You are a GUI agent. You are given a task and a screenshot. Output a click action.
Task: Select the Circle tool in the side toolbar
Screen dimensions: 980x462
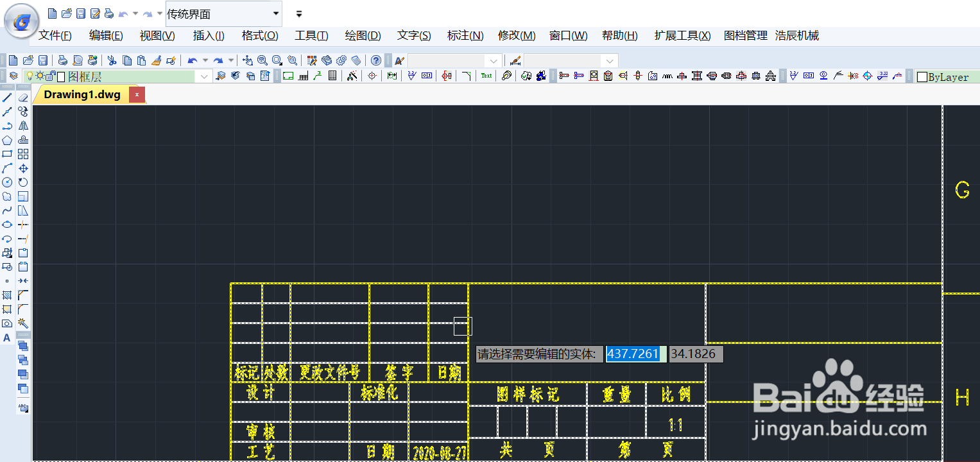[8, 182]
